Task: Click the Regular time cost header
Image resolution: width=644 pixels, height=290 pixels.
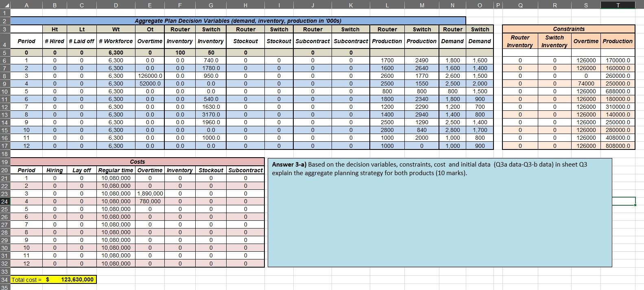Action: (x=116, y=170)
